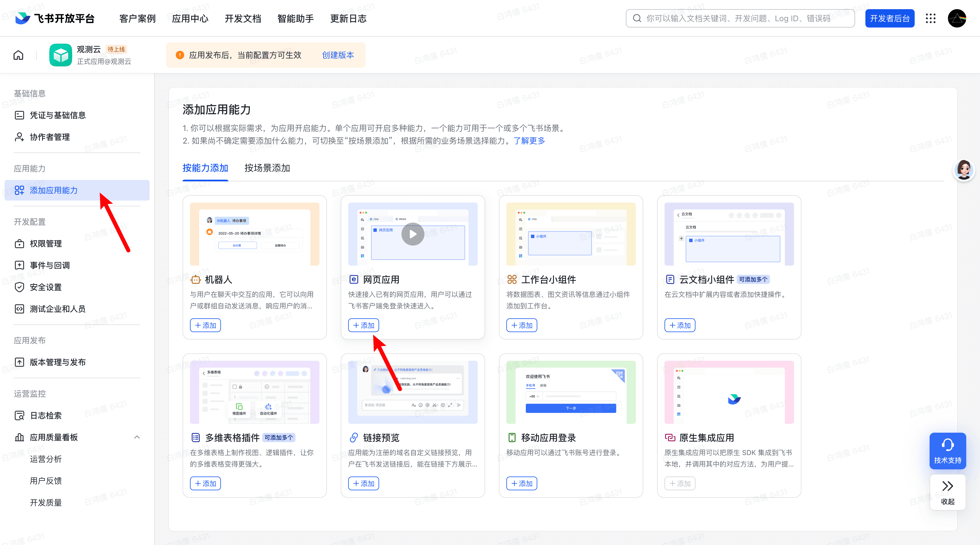Click the 事件与回调 sidebar icon
Viewport: 980px width, 545px height.
click(19, 265)
